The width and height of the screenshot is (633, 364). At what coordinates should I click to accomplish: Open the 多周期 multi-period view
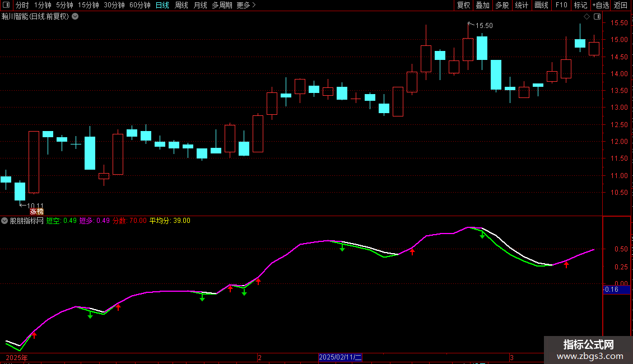pyautogui.click(x=222, y=5)
